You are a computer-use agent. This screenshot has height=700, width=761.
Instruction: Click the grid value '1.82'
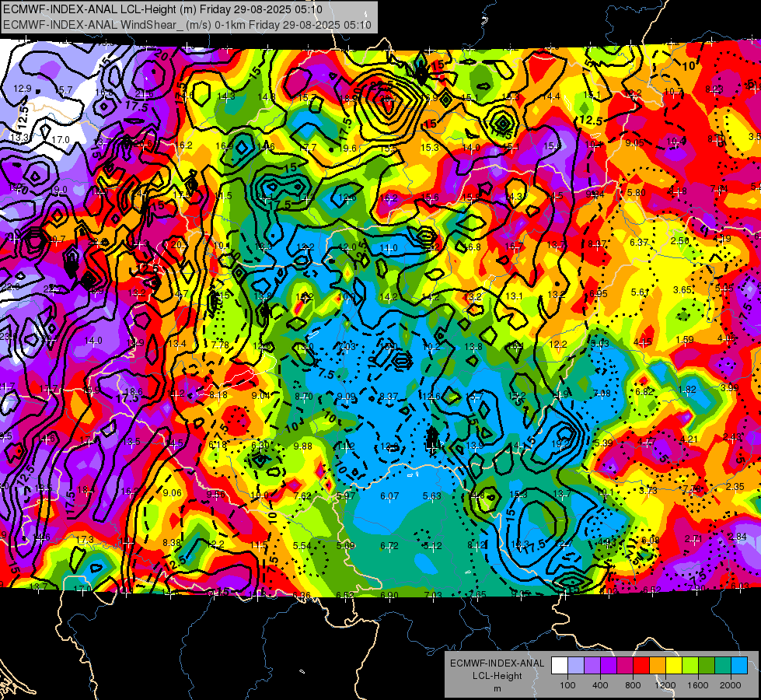click(x=687, y=390)
